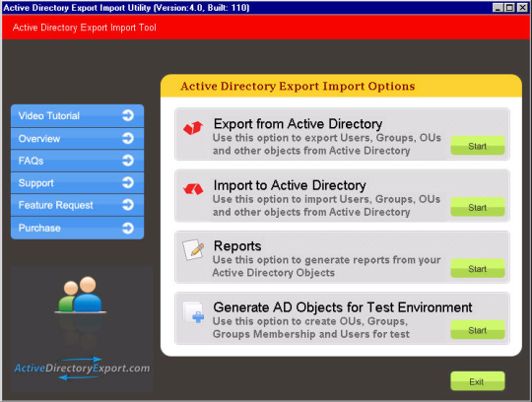The image size is (532, 402).
Task: Open the FAQs sidebar item
Action: click(x=78, y=161)
